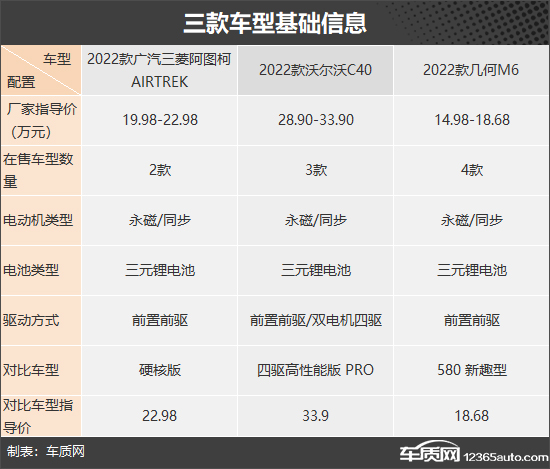Select the 对比车型 row label
Image resolution: width=550 pixels, height=469 pixels.
(x=31, y=370)
